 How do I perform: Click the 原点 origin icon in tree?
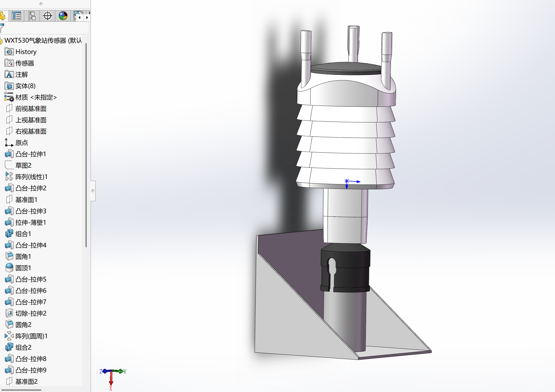[9, 143]
